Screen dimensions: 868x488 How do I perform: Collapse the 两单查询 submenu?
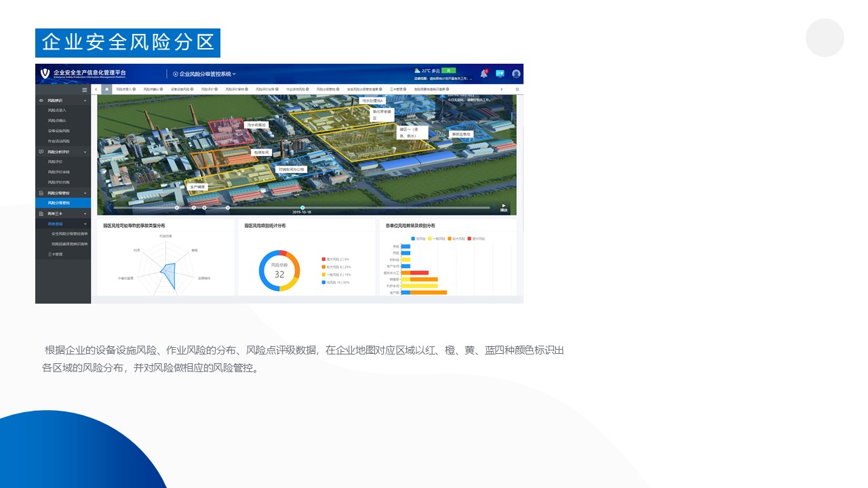(85, 224)
